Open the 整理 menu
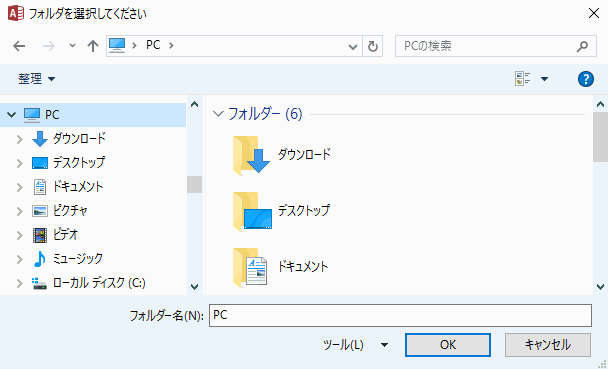 point(37,79)
